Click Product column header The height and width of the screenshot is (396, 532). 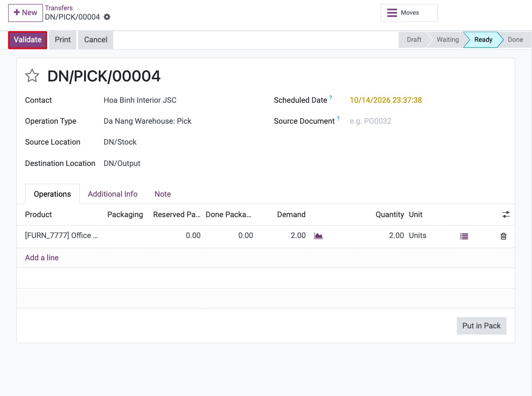coord(38,214)
